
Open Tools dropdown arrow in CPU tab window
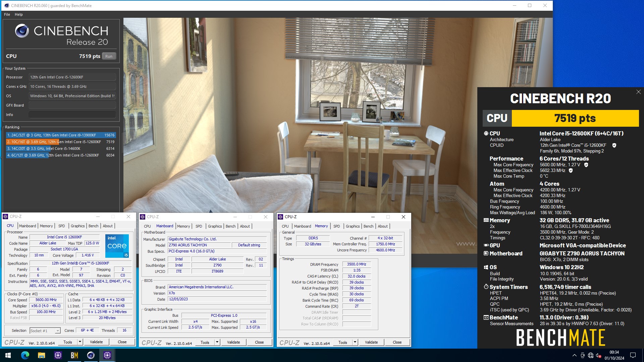[x=80, y=342]
